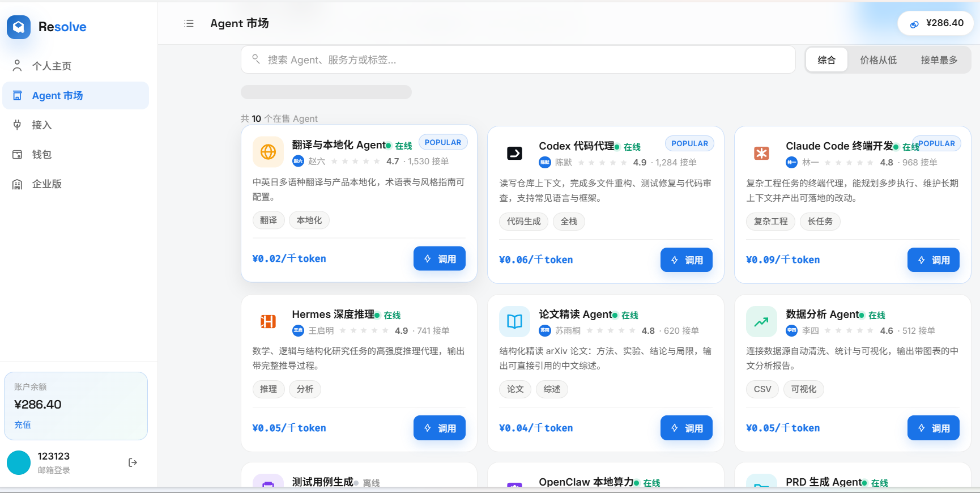Click 调用 for Hermes 深度推理

pos(440,428)
